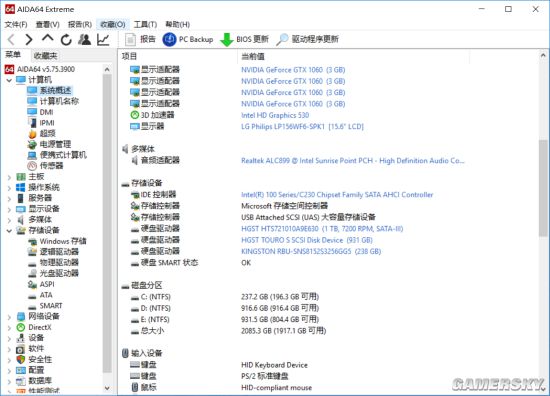
Task: Select AIDA64 v5.75.3900 root node
Action: pyautogui.click(x=40, y=69)
